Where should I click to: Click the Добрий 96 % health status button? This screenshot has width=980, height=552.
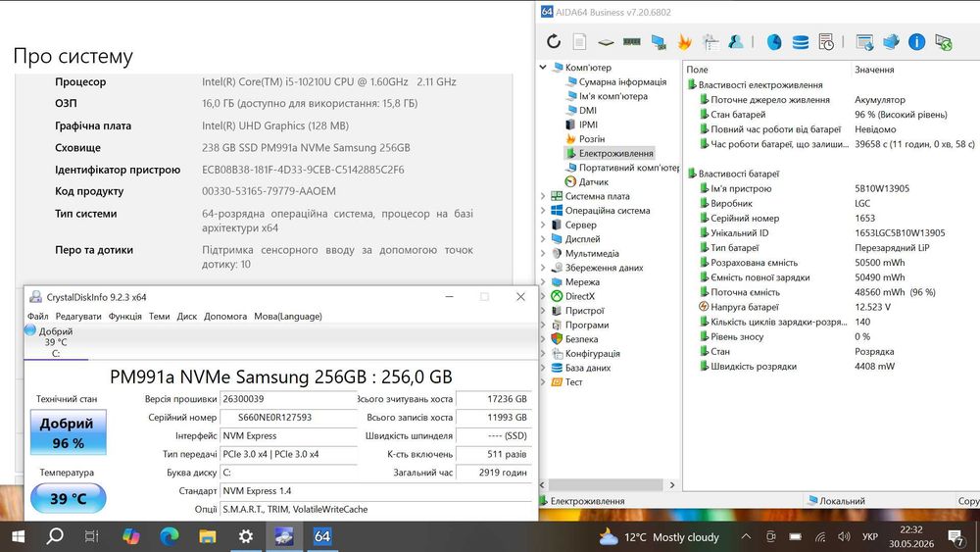point(69,432)
